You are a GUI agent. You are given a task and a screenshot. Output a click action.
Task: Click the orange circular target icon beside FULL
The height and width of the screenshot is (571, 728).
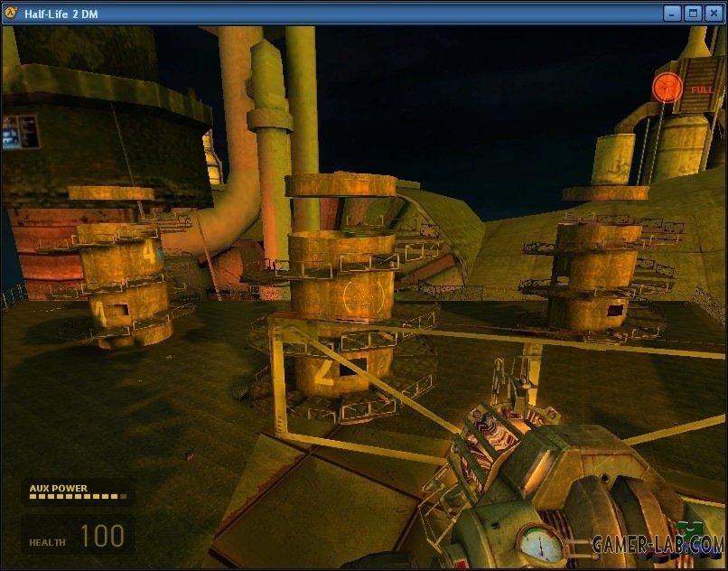(667, 88)
